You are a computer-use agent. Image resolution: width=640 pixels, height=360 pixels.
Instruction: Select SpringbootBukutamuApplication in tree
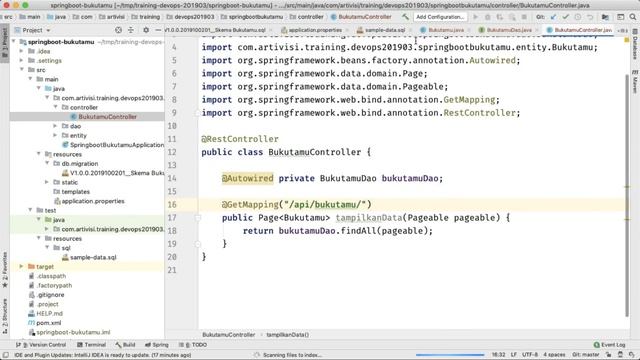113,145
